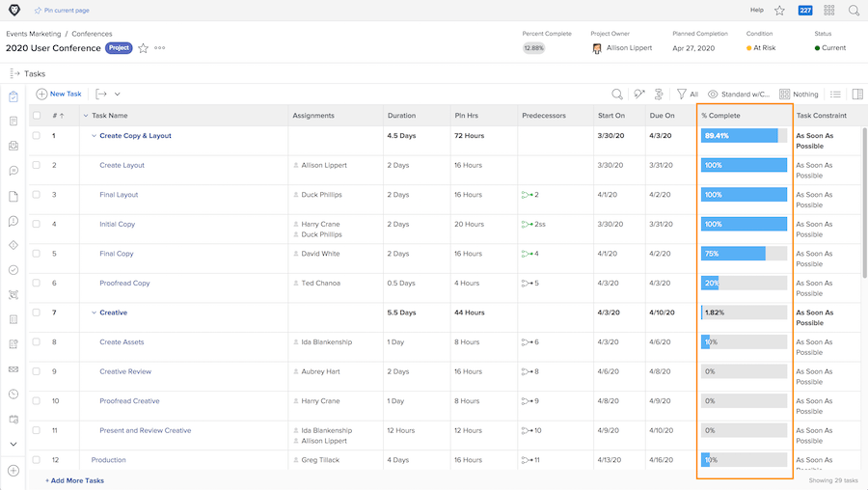868x490 pixels.
Task: Click the favorites star in top bar
Action: [779, 10]
